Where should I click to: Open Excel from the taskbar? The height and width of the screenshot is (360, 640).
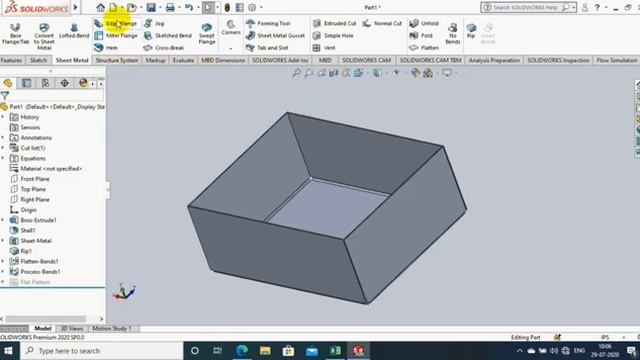(x=336, y=351)
